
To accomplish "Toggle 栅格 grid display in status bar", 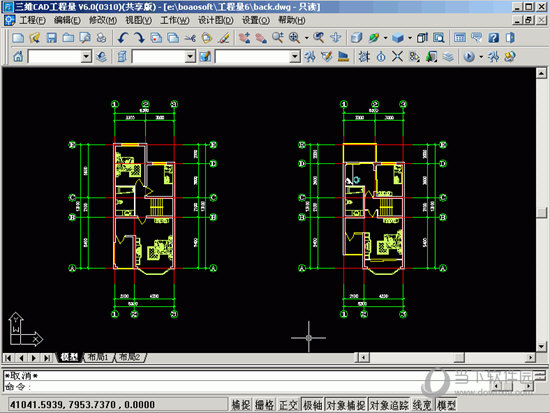I will [x=264, y=405].
